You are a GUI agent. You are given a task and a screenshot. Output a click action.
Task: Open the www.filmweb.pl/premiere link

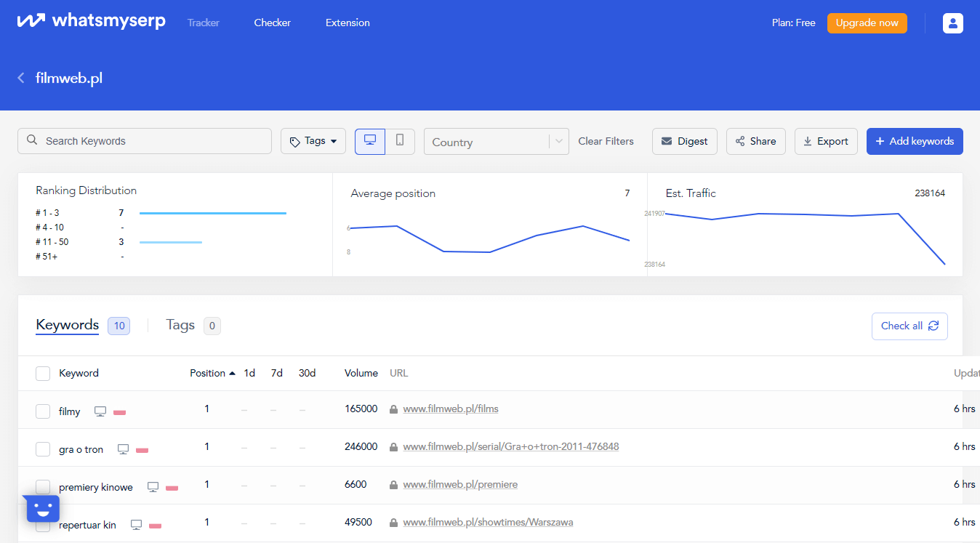460,484
